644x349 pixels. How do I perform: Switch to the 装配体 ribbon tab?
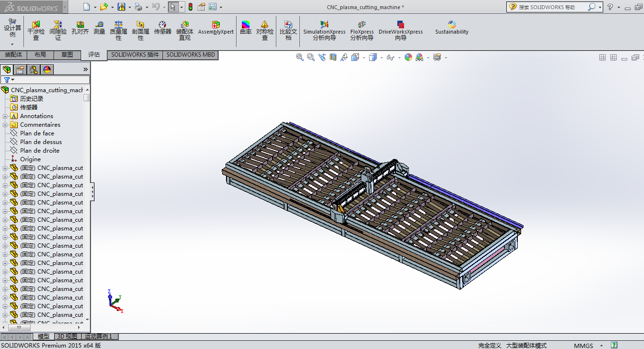coord(13,55)
